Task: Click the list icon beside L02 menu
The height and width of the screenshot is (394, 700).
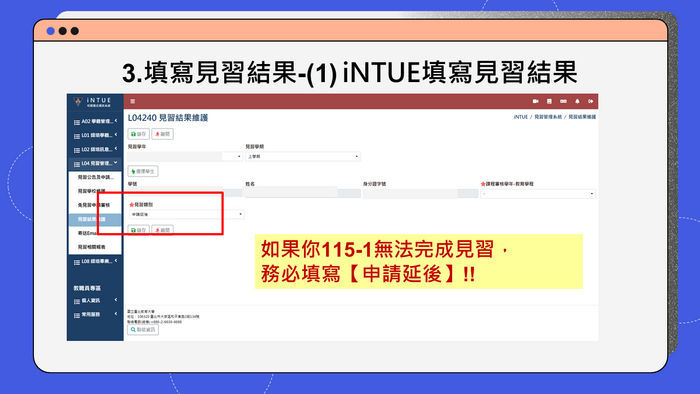Action: click(77, 150)
